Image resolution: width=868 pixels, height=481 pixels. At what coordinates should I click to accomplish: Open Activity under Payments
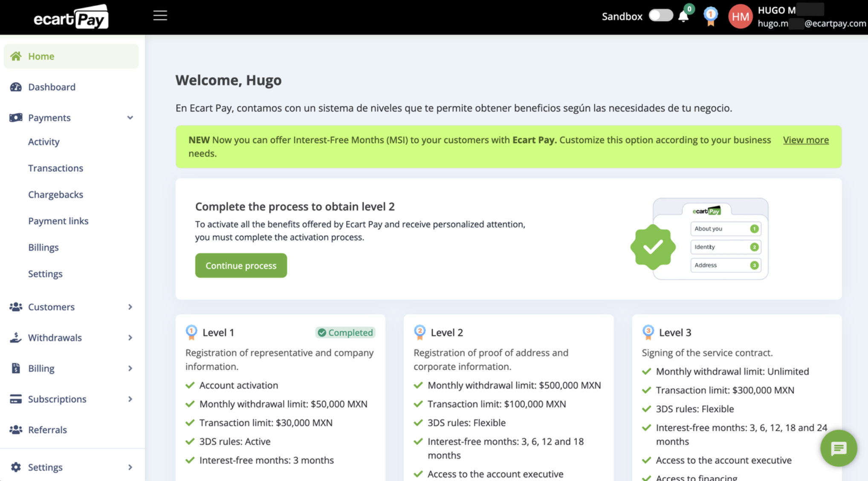pyautogui.click(x=43, y=142)
